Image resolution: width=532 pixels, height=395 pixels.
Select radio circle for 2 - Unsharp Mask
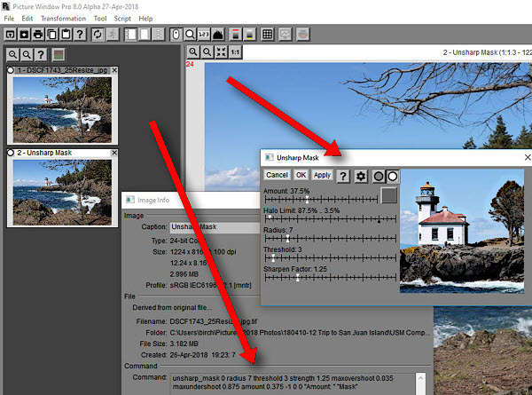click(12, 153)
